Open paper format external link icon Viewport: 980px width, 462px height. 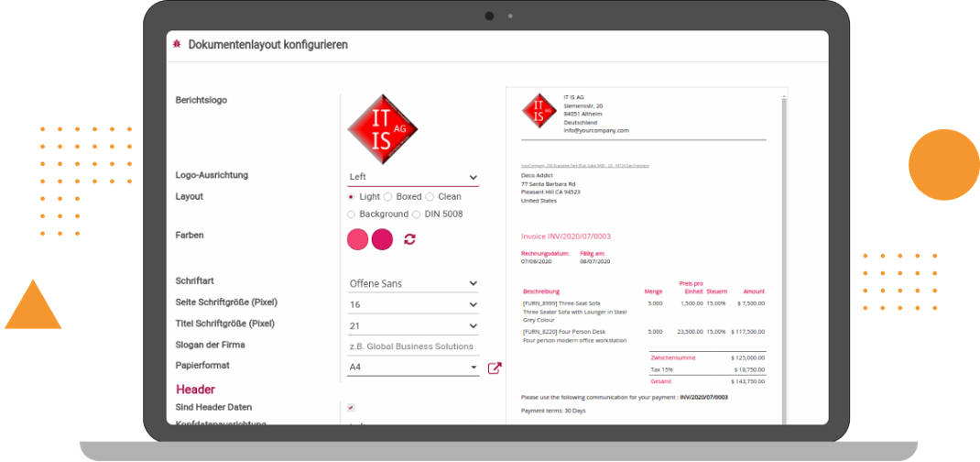[495, 368]
